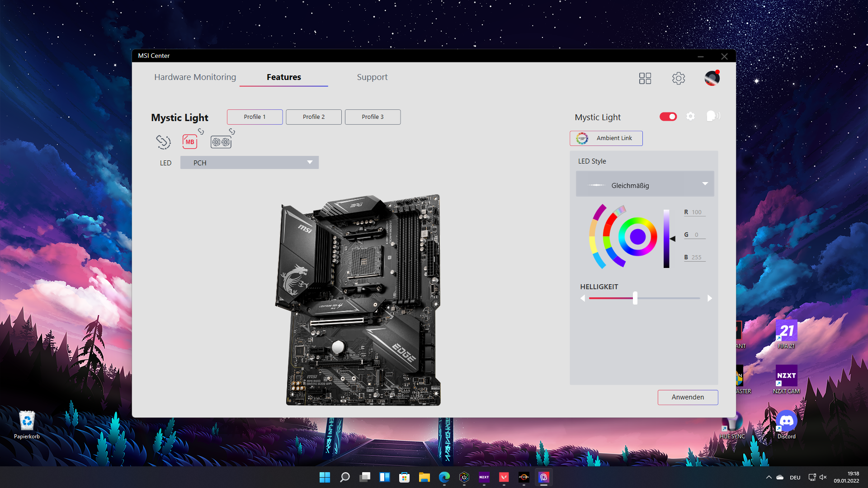
Task: Select Profile 2 button
Action: 314,117
